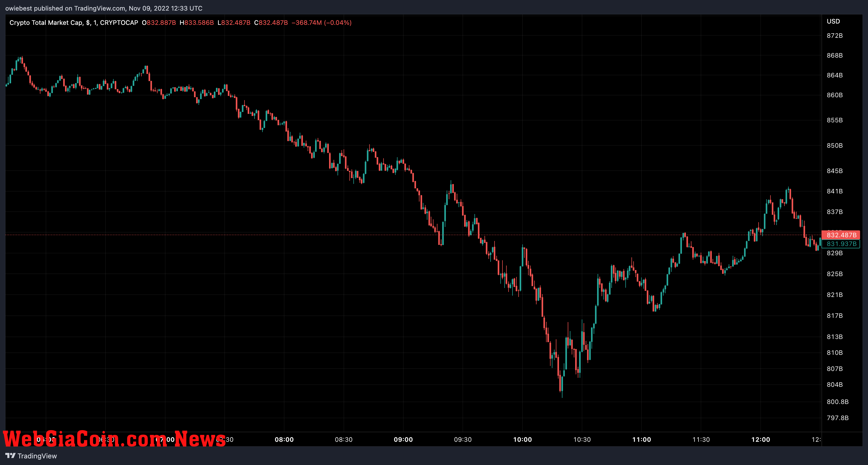Click the open value O832.887B
Screen dimensions: 868x465
point(159,22)
